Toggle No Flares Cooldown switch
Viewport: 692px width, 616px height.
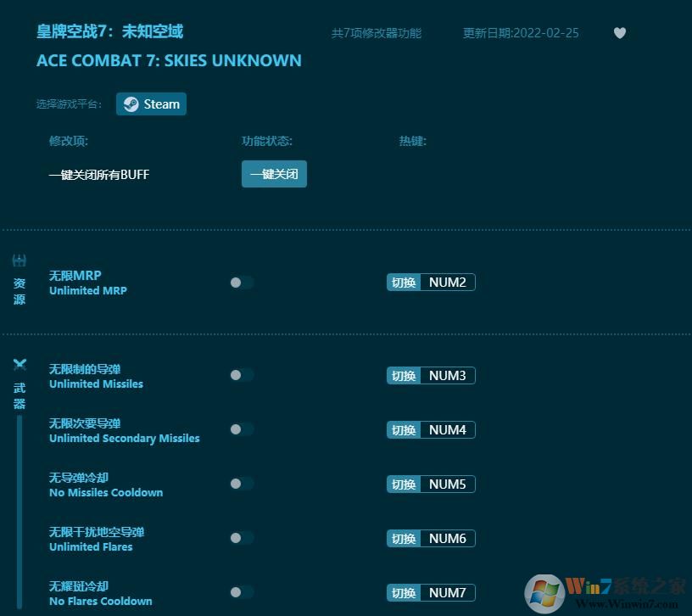(242, 592)
